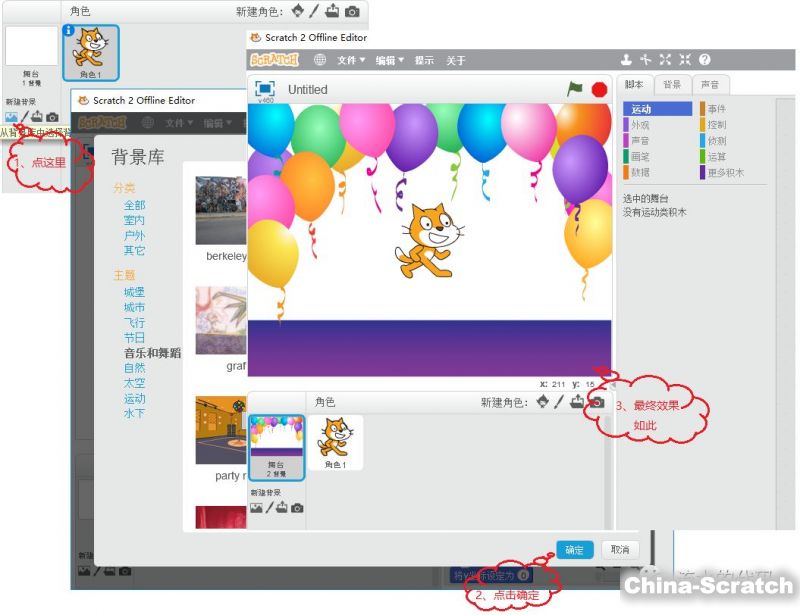
Task: Select the Delete scissors tool in toolbar
Action: click(x=646, y=60)
